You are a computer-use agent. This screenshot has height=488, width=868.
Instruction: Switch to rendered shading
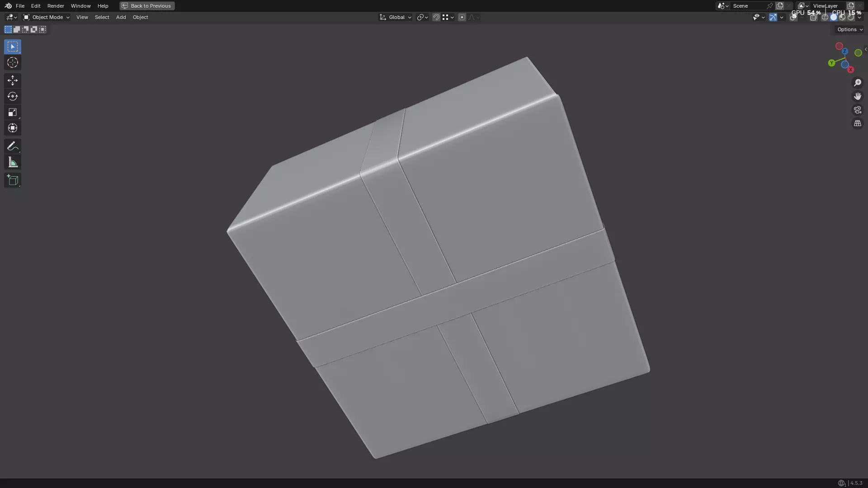coord(850,17)
